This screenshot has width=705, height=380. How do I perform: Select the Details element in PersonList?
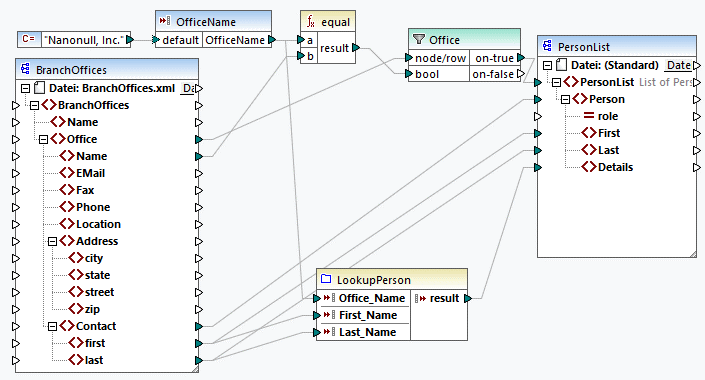[615, 167]
